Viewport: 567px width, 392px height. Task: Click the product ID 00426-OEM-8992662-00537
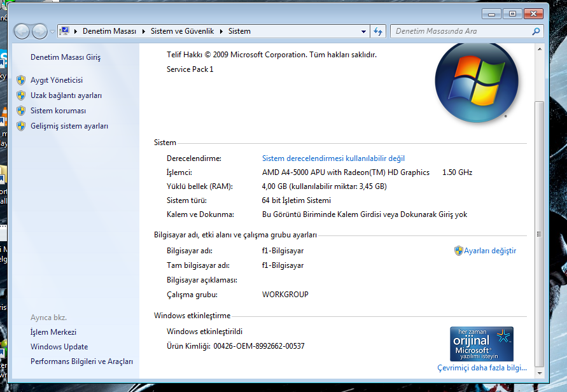point(259,346)
